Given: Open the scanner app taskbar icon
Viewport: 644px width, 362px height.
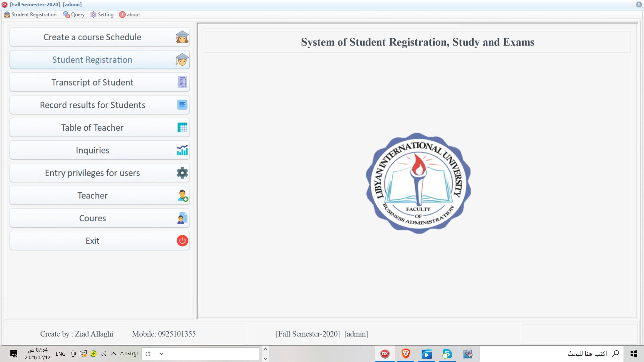Looking at the screenshot, I should pyautogui.click(x=468, y=354).
